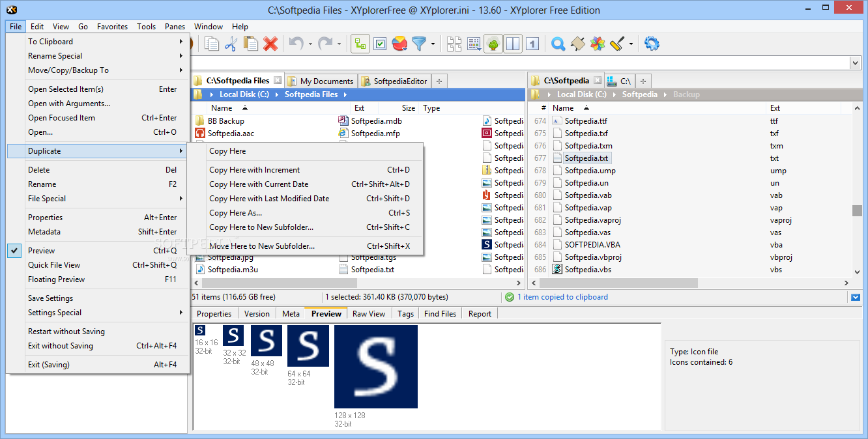Screen dimensions: 868x439
Task: Close the C:\Softpedia Files tab with its X
Action: point(278,80)
